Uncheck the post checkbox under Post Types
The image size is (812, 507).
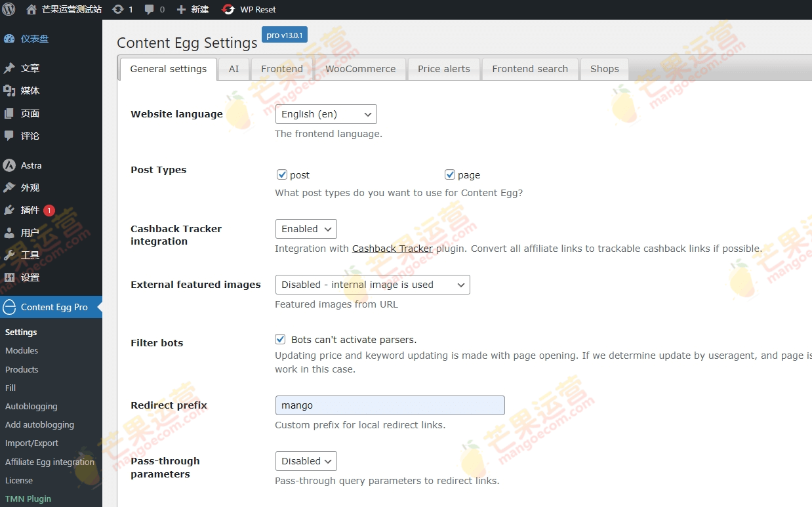[282, 174]
